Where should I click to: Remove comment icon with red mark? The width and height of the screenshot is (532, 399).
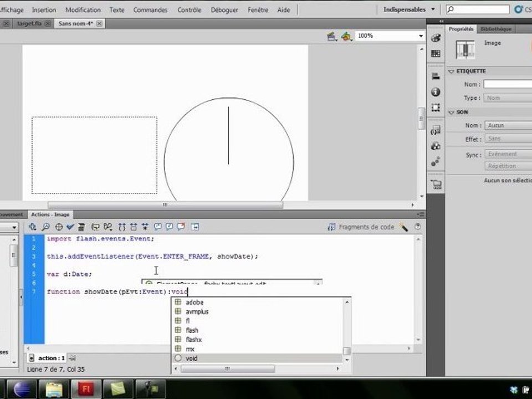coord(181,227)
